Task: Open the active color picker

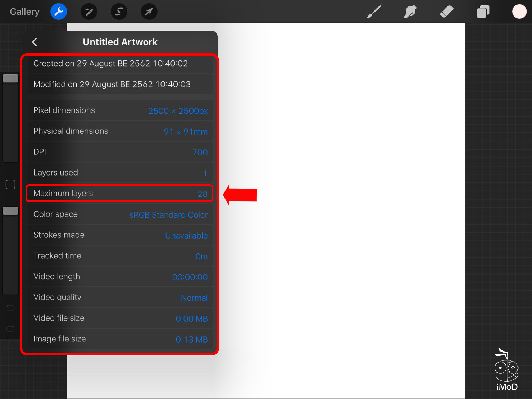Action: tap(519, 11)
